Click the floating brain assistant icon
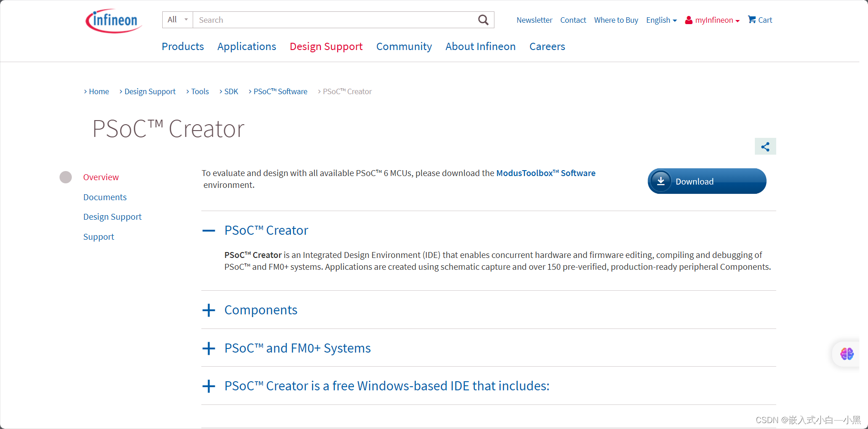 click(x=847, y=353)
